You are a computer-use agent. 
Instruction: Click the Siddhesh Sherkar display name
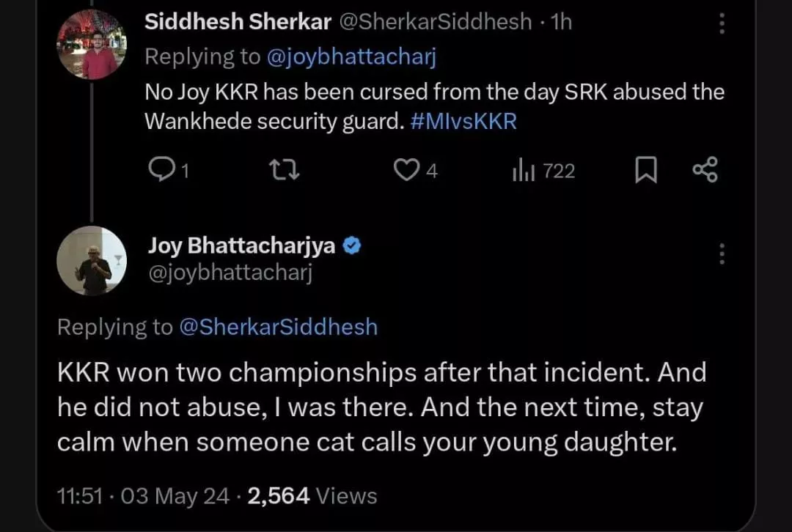coord(238,22)
